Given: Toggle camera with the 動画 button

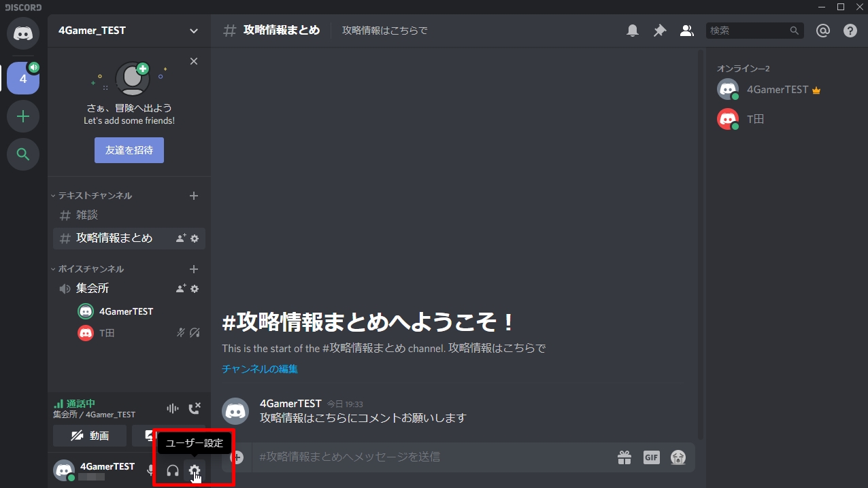Looking at the screenshot, I should 90,436.
